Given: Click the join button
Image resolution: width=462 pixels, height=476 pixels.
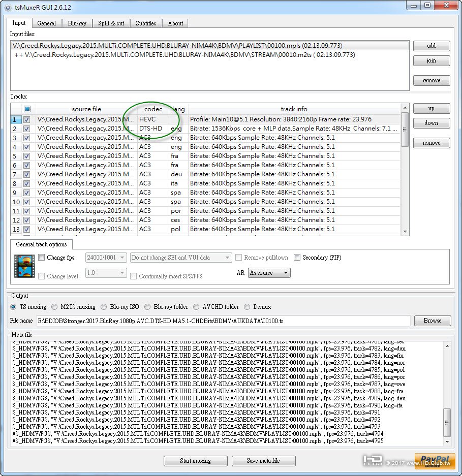Looking at the screenshot, I should coord(432,61).
